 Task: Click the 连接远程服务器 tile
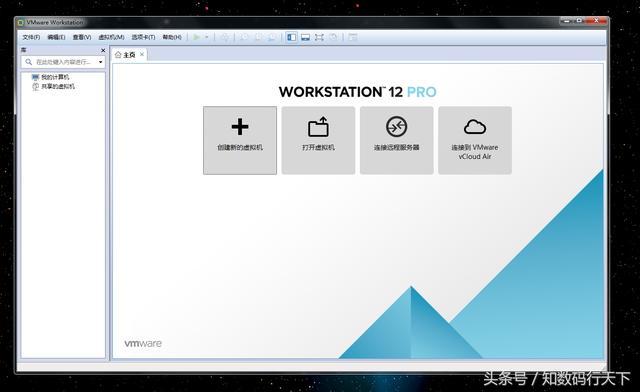click(x=397, y=140)
